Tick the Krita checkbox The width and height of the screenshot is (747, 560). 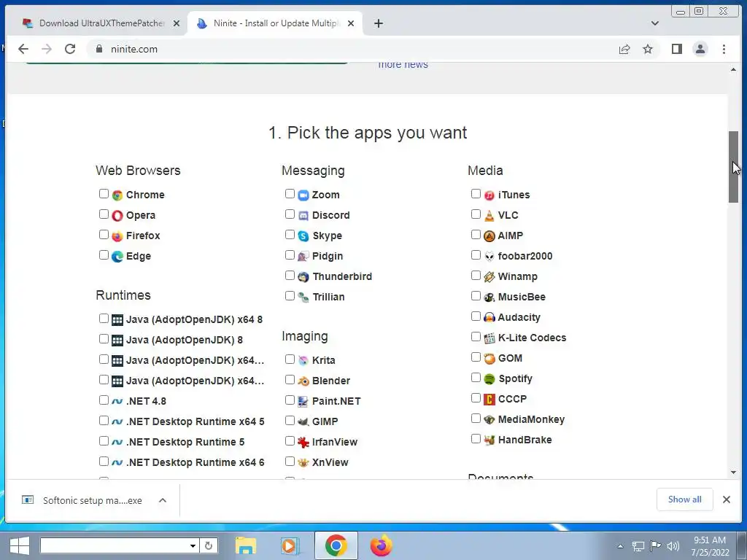tap(290, 359)
